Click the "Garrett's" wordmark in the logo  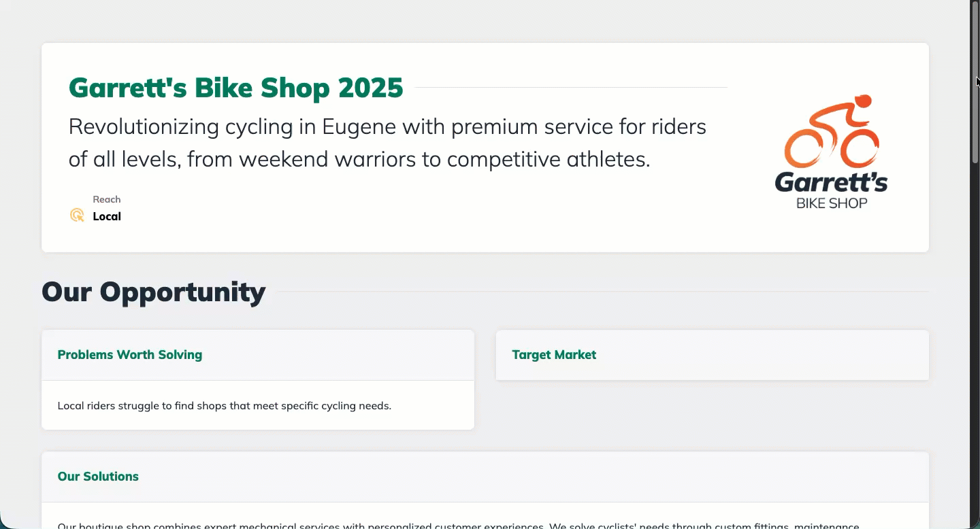click(x=831, y=182)
